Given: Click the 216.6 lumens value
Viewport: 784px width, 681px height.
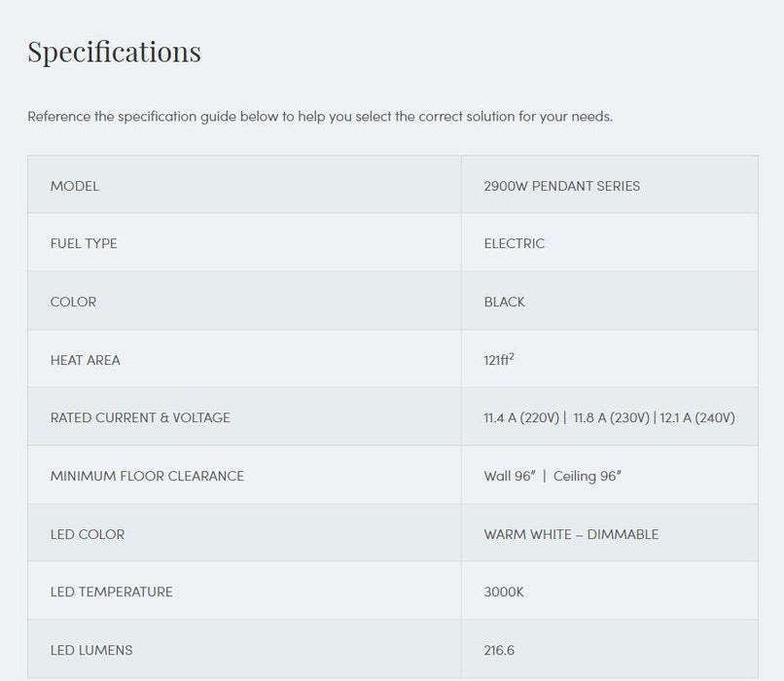Looking at the screenshot, I should click(499, 650).
